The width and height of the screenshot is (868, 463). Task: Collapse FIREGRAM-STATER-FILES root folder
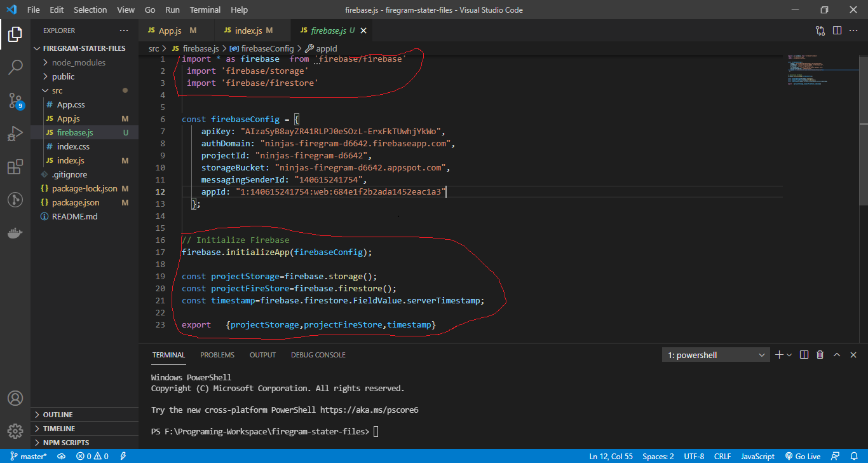(85, 48)
